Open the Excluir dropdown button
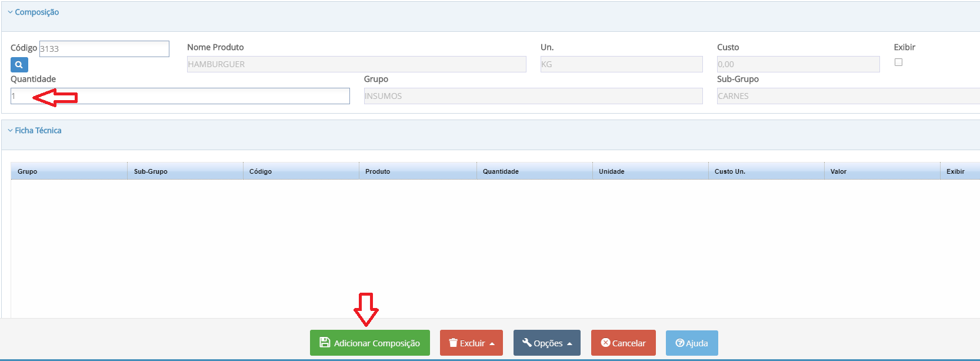The image size is (980, 361). tap(471, 343)
